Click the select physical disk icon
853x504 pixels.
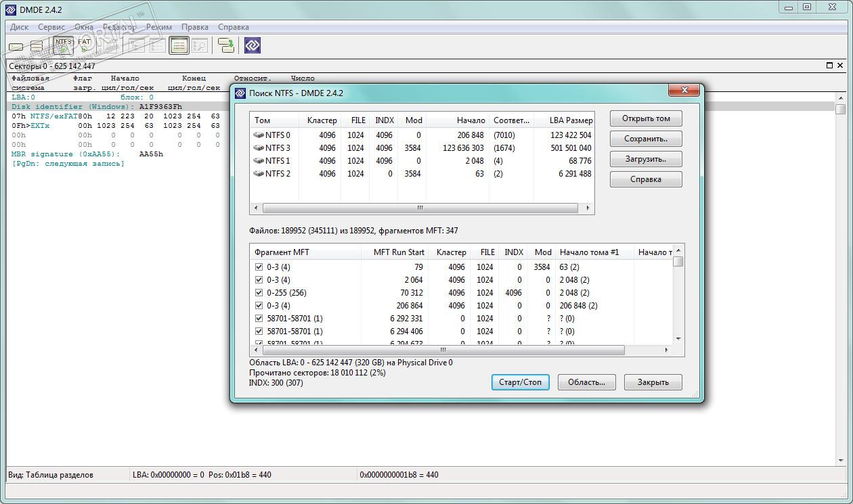tap(16, 46)
